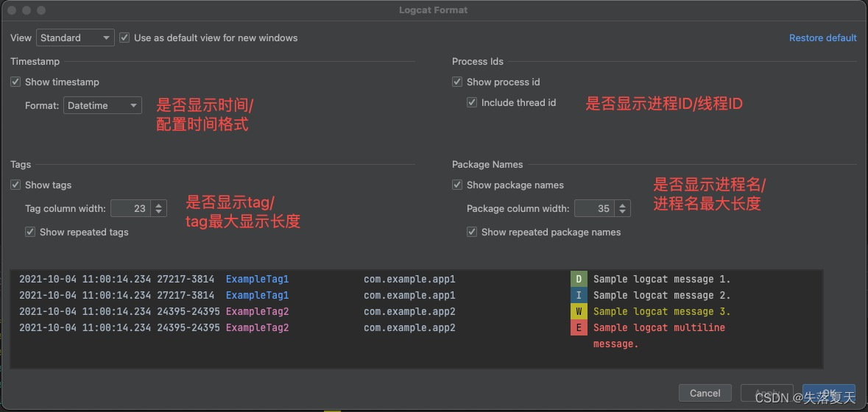Uncheck Use as default view for new windows
868x412 pixels.
(x=124, y=38)
